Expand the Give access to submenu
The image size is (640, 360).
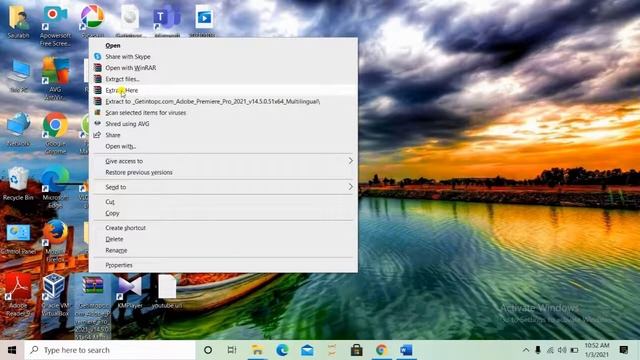[223, 161]
